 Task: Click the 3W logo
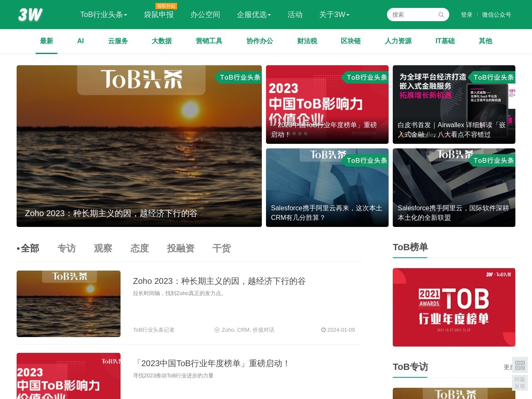pyautogui.click(x=30, y=15)
